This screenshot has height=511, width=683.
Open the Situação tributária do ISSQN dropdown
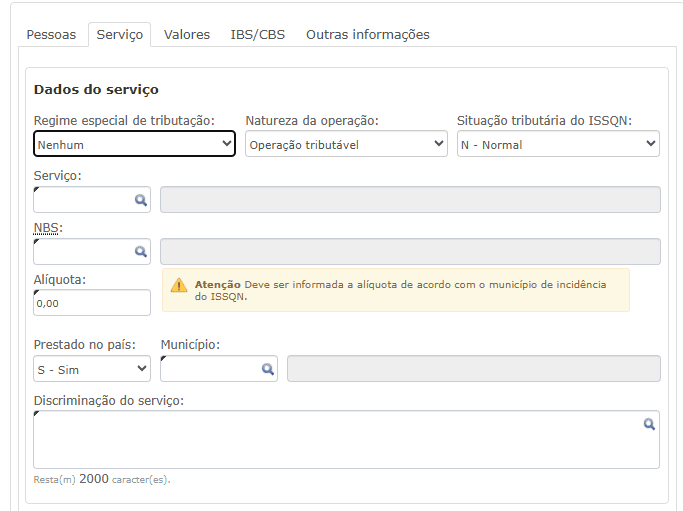(558, 143)
